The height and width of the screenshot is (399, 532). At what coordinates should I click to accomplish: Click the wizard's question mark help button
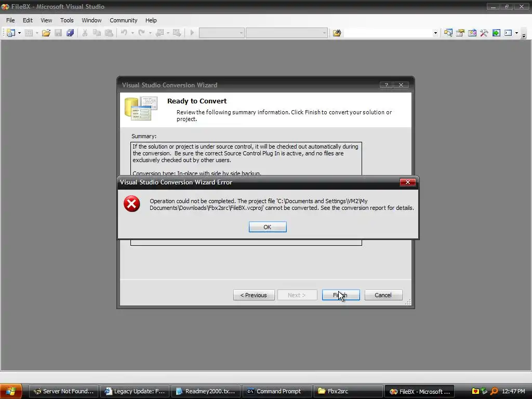[x=387, y=85]
